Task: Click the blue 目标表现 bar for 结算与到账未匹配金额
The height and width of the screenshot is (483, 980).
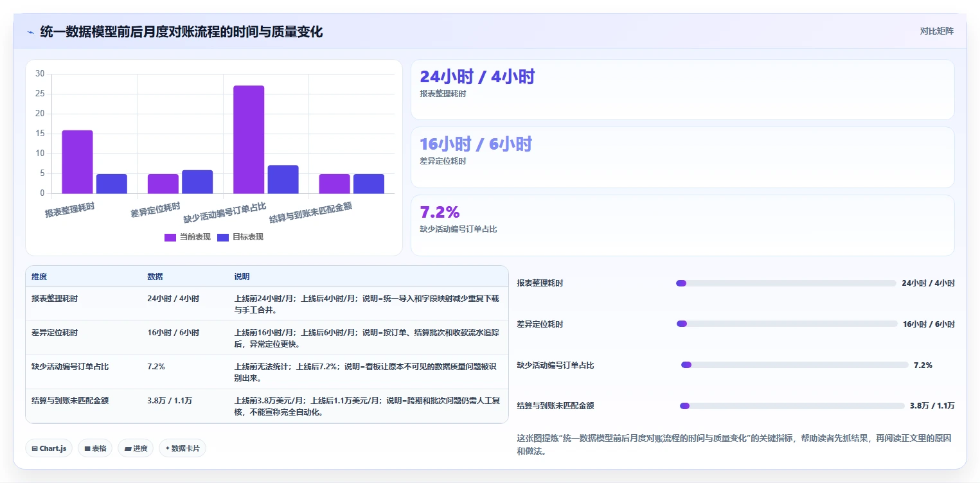Action: pos(369,184)
